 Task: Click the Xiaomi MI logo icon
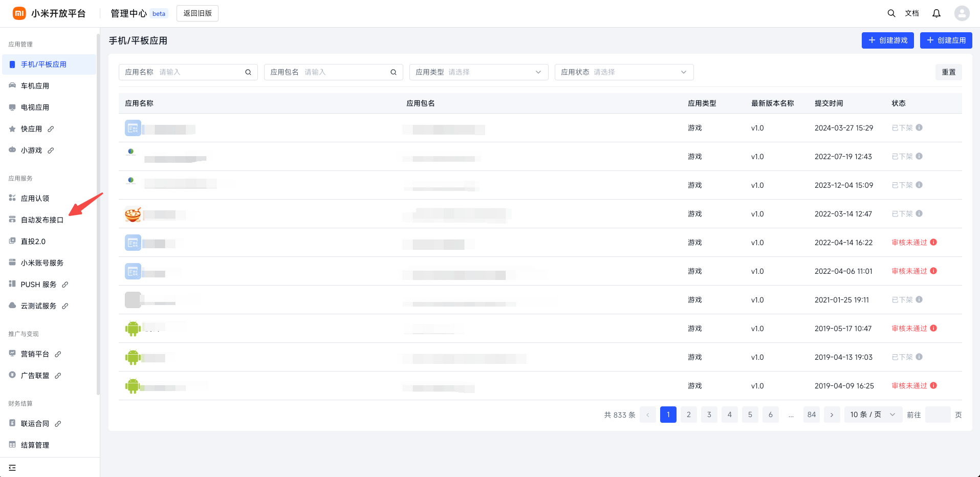pyautogui.click(x=19, y=13)
